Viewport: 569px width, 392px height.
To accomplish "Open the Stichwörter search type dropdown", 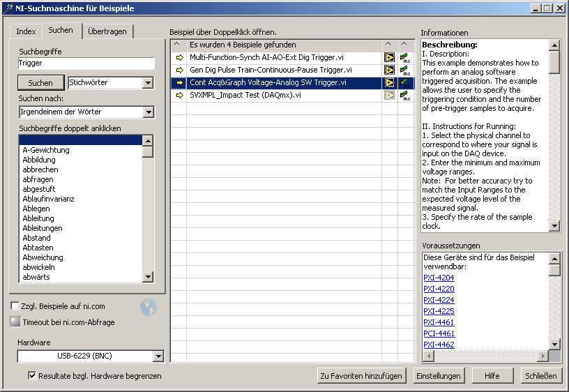I will 148,83.
